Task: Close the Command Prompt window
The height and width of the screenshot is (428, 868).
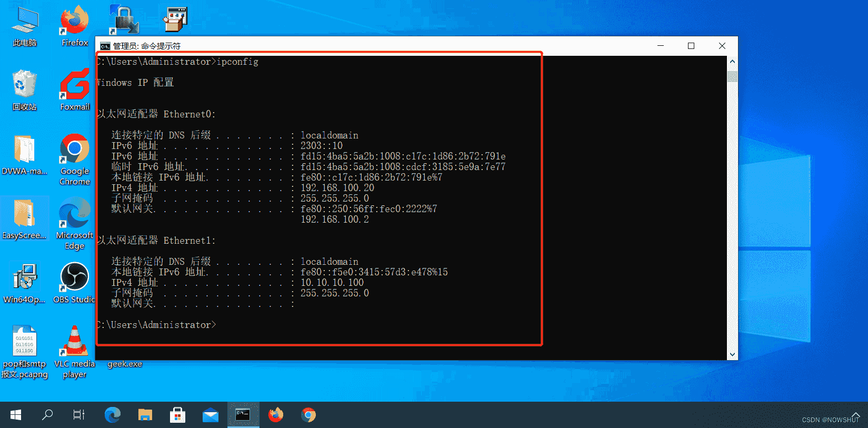Action: tap(722, 46)
